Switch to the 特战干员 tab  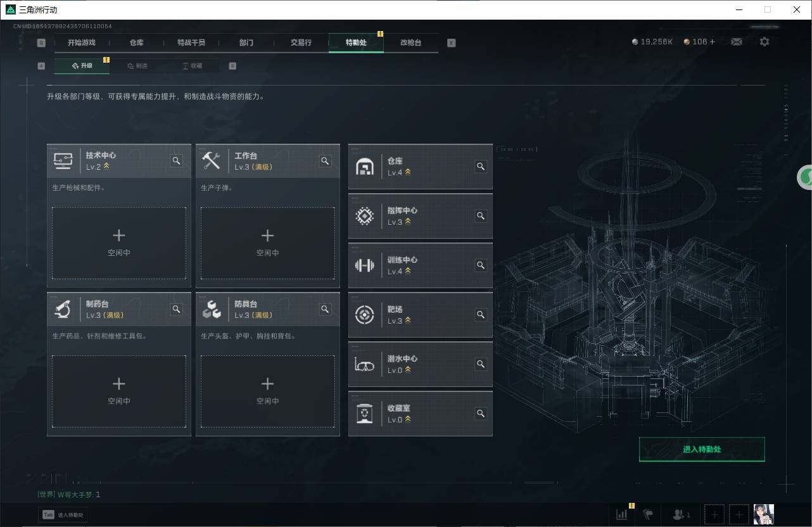(191, 42)
